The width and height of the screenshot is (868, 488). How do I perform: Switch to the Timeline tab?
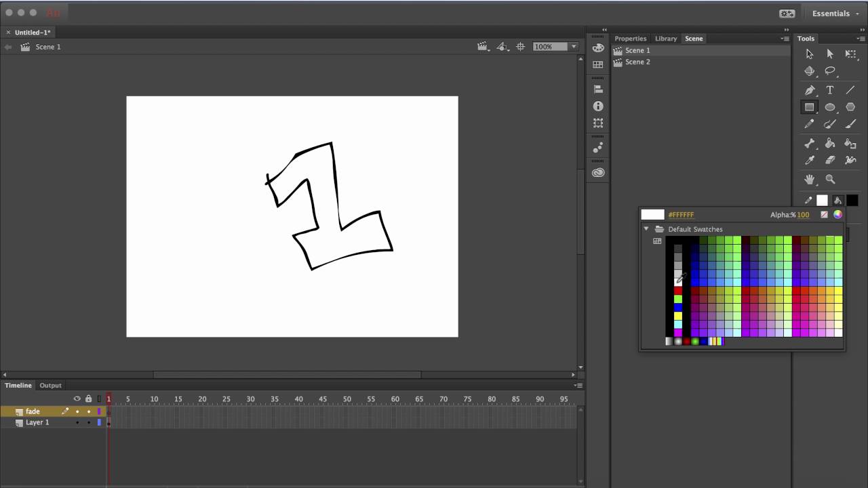(18, 386)
